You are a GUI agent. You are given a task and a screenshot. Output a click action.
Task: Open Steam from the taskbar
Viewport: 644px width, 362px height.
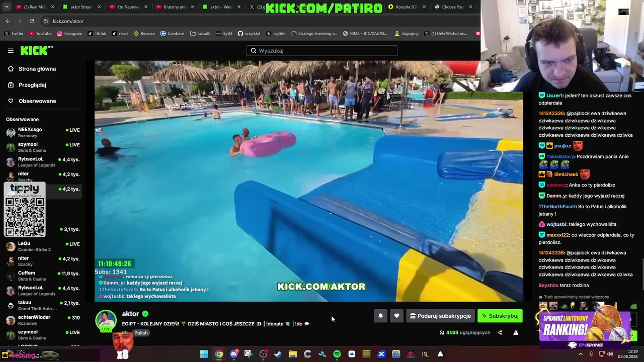click(278, 354)
